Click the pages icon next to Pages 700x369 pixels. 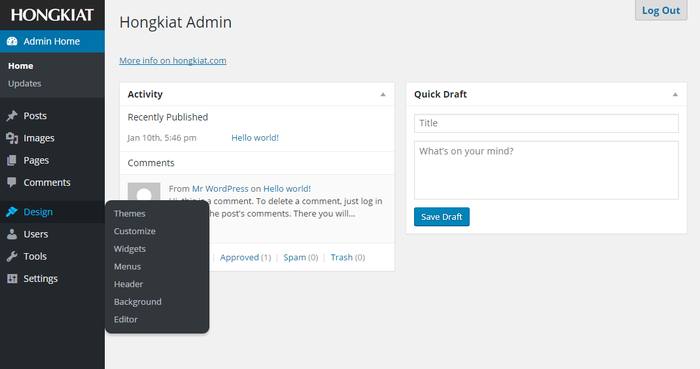click(x=12, y=160)
